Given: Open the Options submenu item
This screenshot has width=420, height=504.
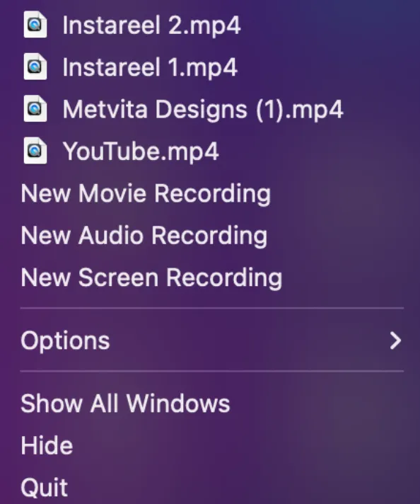Looking at the screenshot, I should click(211, 340).
